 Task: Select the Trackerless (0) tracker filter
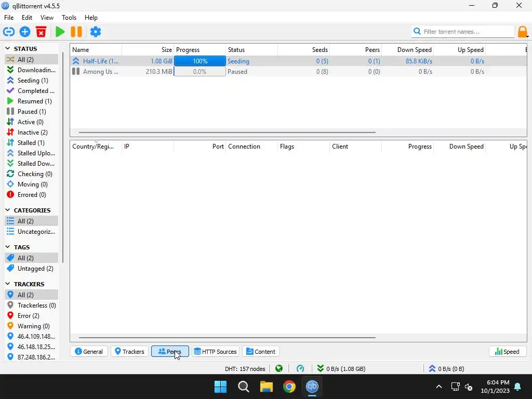[31, 305]
